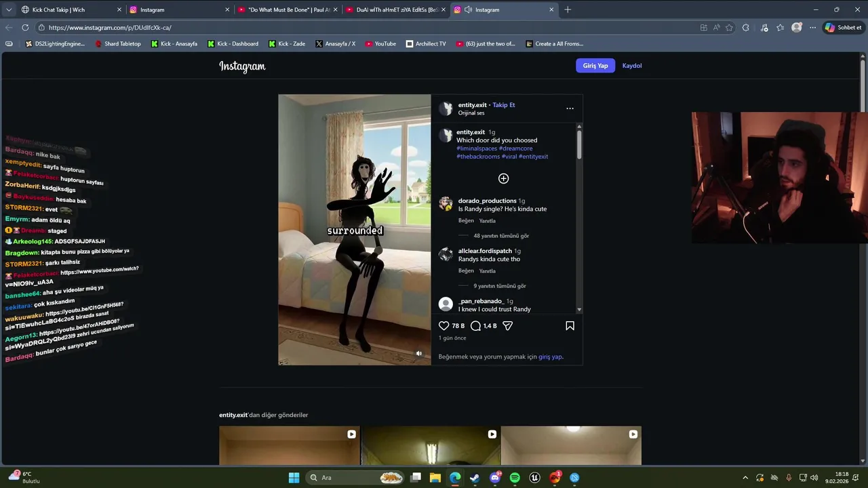Click Orijinal ses audio link

[x=471, y=113]
